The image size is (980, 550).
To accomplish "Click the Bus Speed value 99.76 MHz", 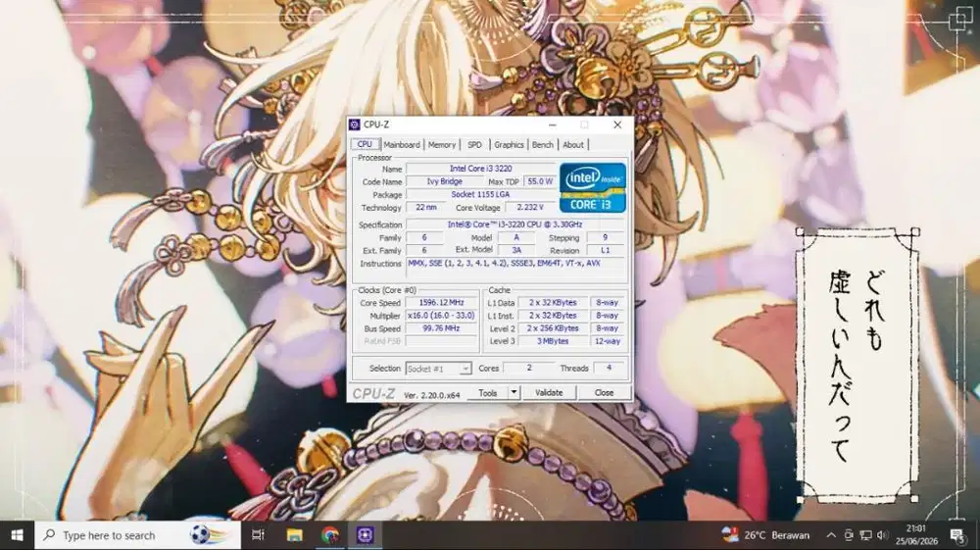I will pyautogui.click(x=441, y=328).
